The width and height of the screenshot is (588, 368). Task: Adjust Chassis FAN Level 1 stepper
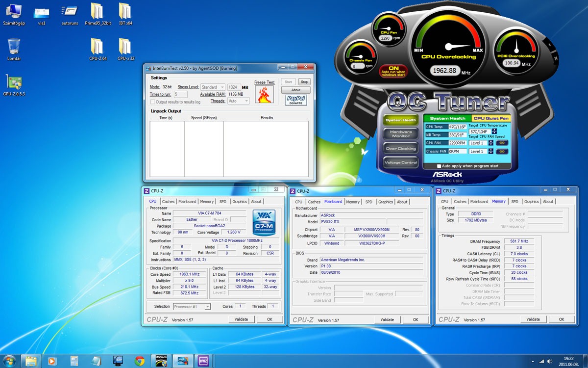491,152
